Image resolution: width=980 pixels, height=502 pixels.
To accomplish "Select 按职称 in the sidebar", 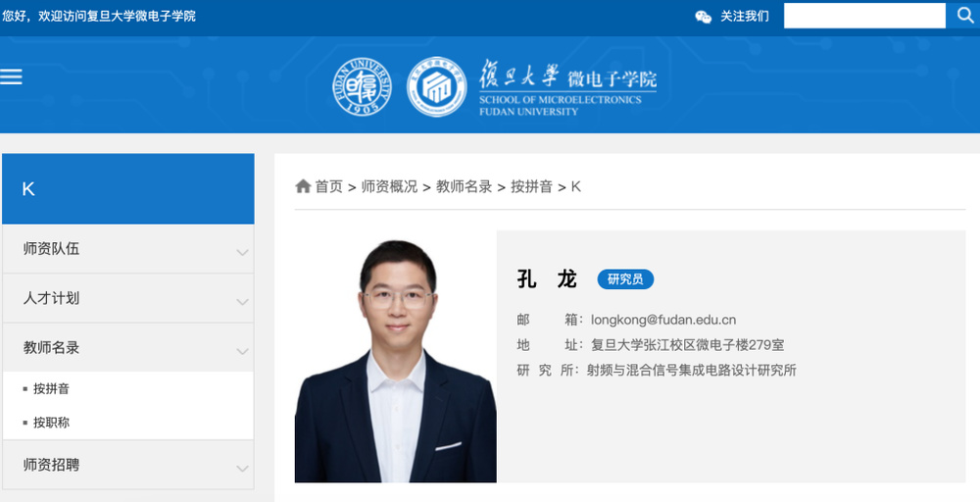I will click(x=51, y=423).
